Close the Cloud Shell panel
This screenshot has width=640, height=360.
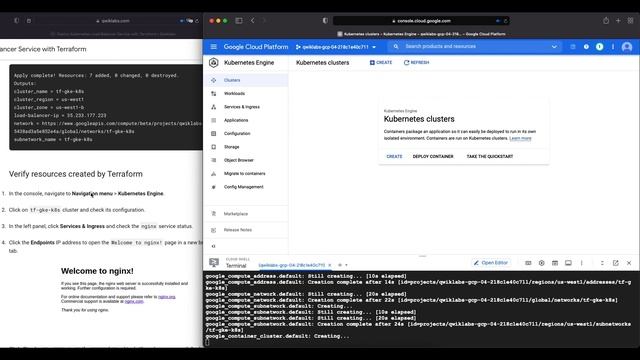629,263
